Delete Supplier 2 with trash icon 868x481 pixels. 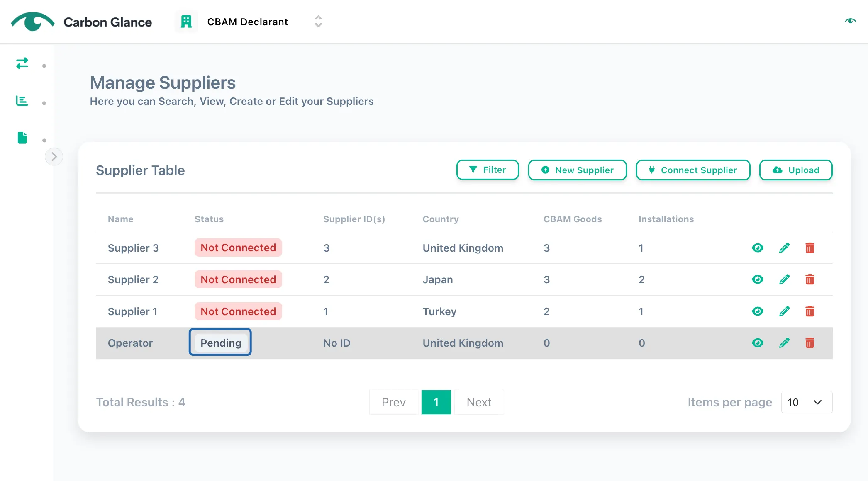point(810,279)
